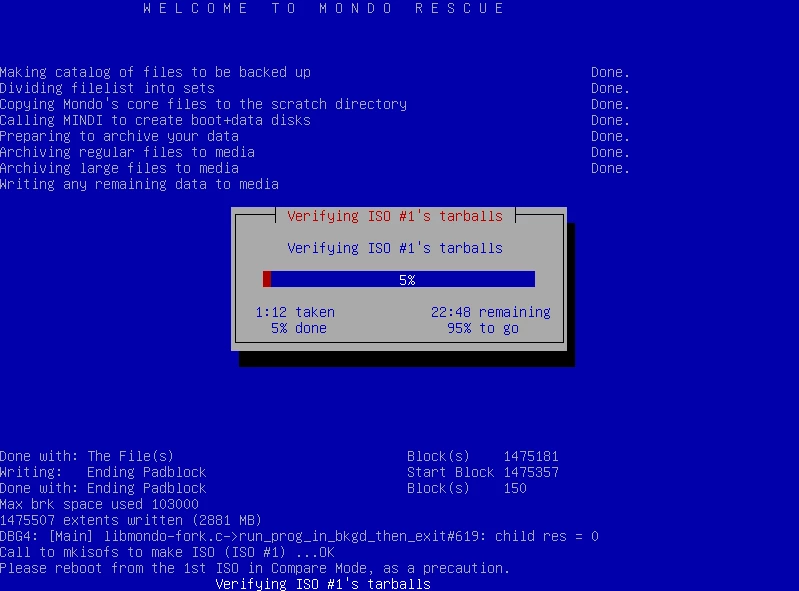Click "Making catalog of files" log line

(x=155, y=72)
